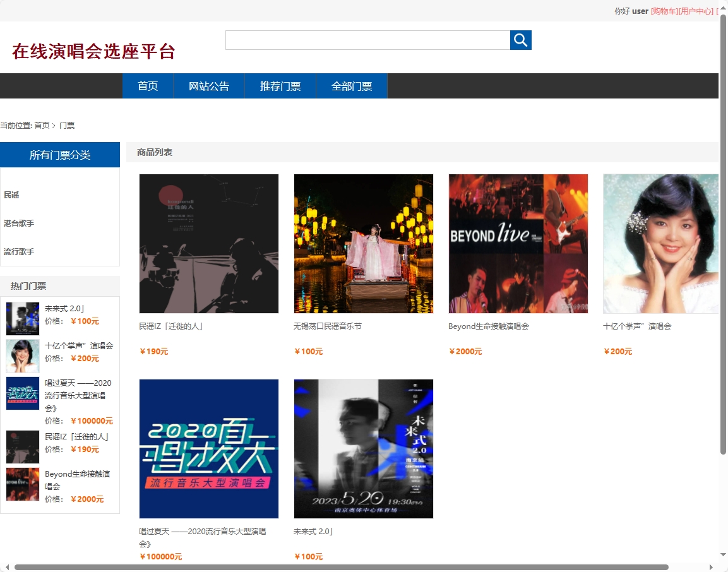This screenshot has height=572, width=728.
Task: Open the 未来式 2.0 product poster
Action: (x=363, y=449)
